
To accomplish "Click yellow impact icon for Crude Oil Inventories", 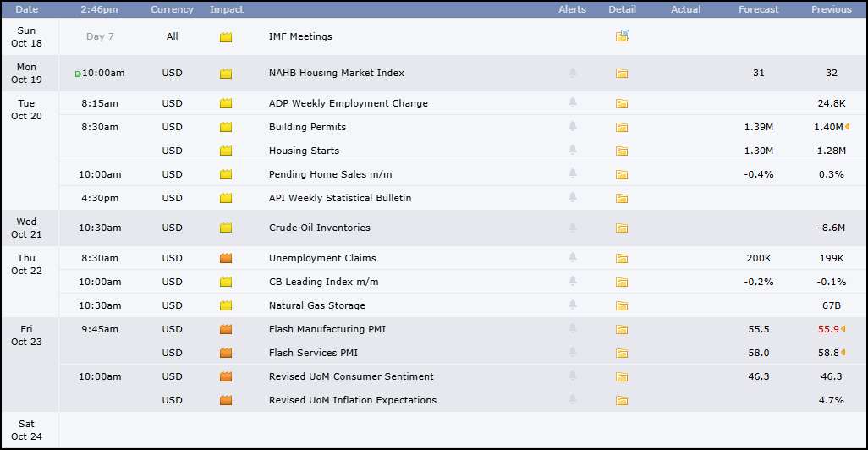I will pyautogui.click(x=226, y=228).
